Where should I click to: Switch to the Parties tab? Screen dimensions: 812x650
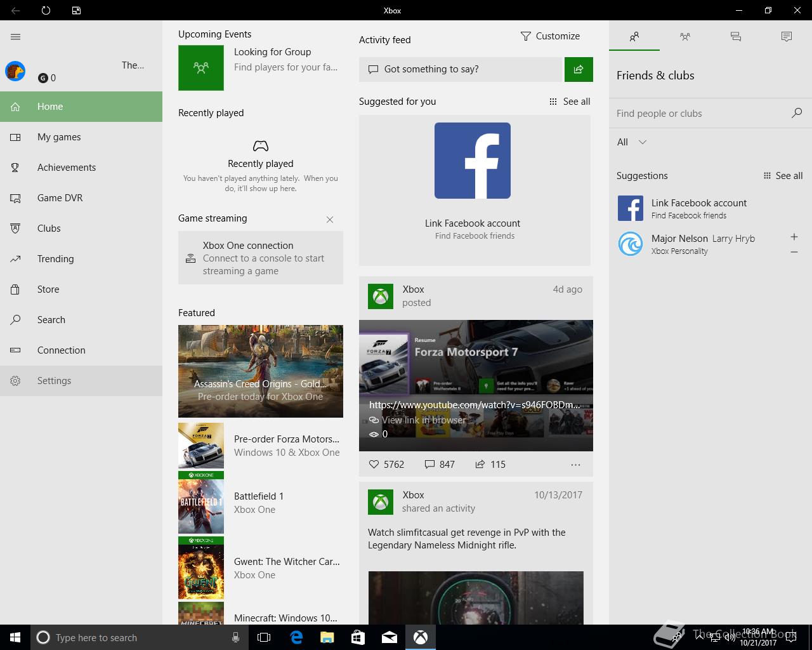point(685,37)
